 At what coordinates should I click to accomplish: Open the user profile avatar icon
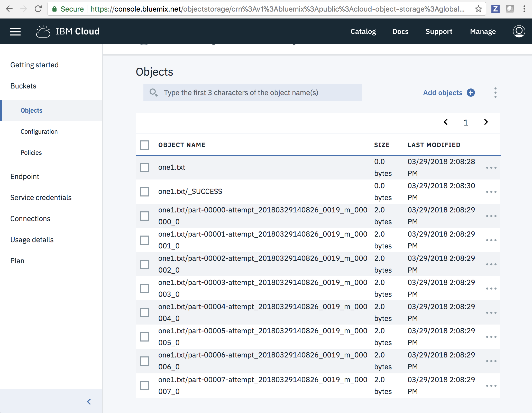click(x=519, y=31)
